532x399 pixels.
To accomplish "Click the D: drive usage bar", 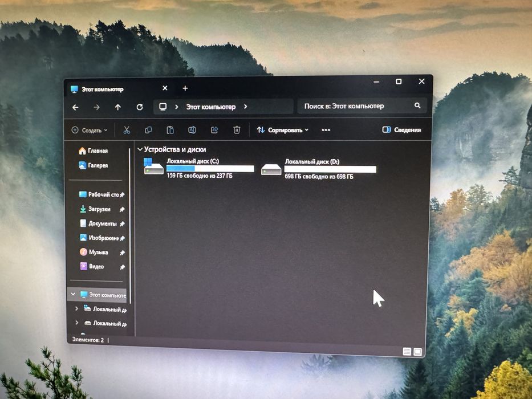I will click(330, 169).
